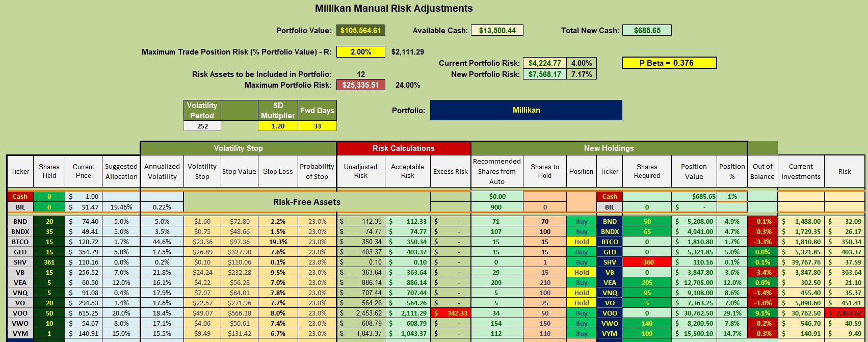Select VB out of balance -3.4%
This screenshot has width=868, height=342.
coord(762,272)
